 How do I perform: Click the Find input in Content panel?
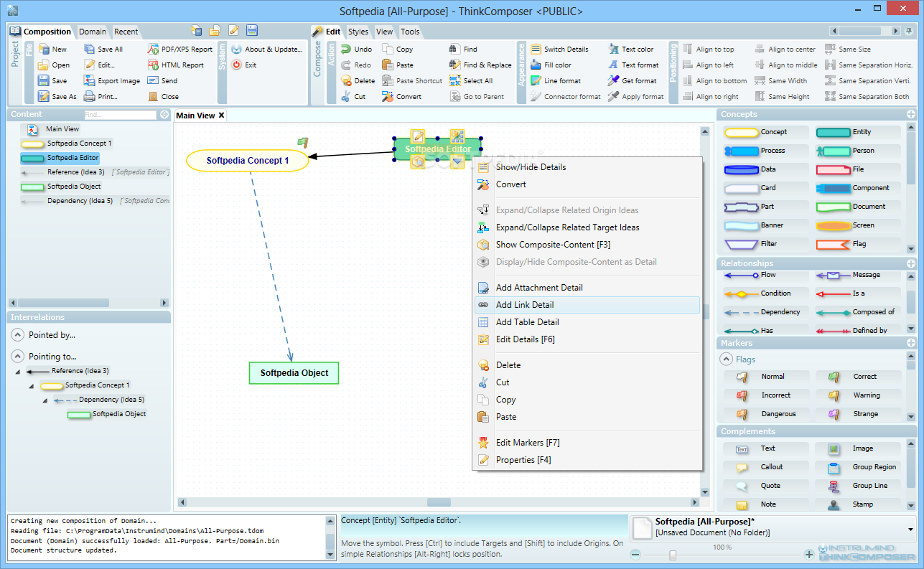tap(120, 115)
